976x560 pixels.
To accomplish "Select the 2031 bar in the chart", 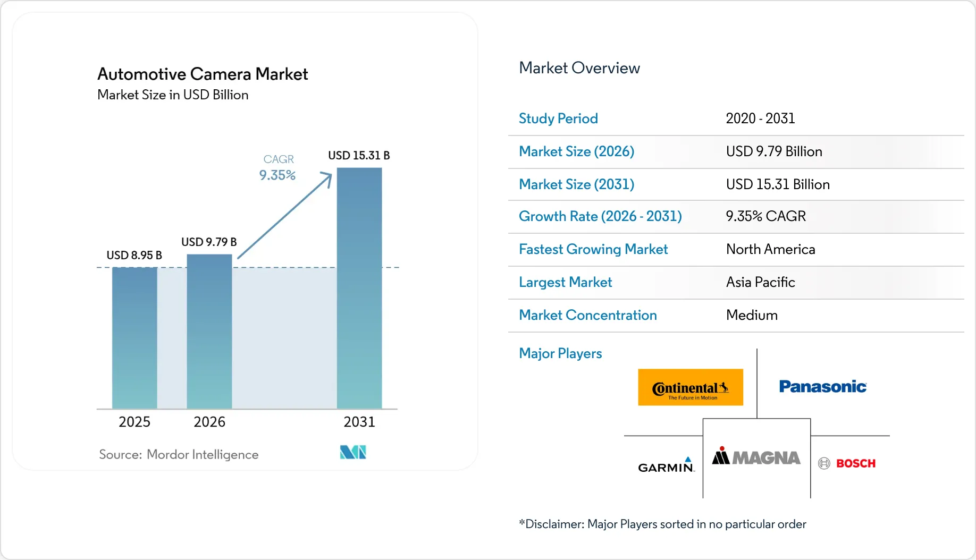I will coord(359,288).
